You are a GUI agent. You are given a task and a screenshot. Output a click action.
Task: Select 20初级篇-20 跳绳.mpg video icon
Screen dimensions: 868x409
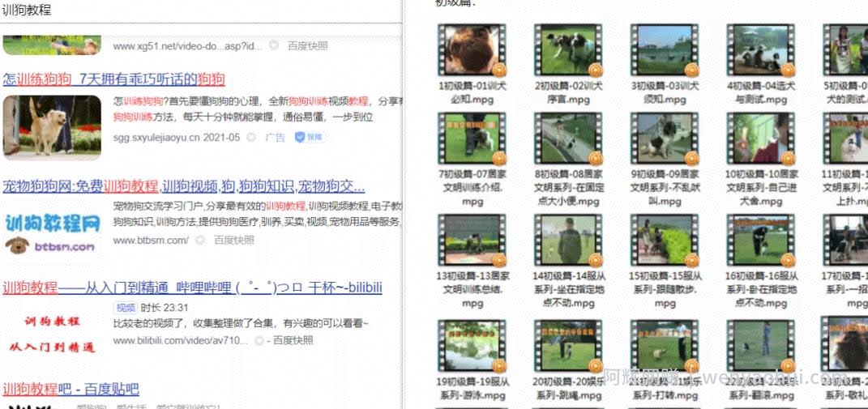coord(568,346)
